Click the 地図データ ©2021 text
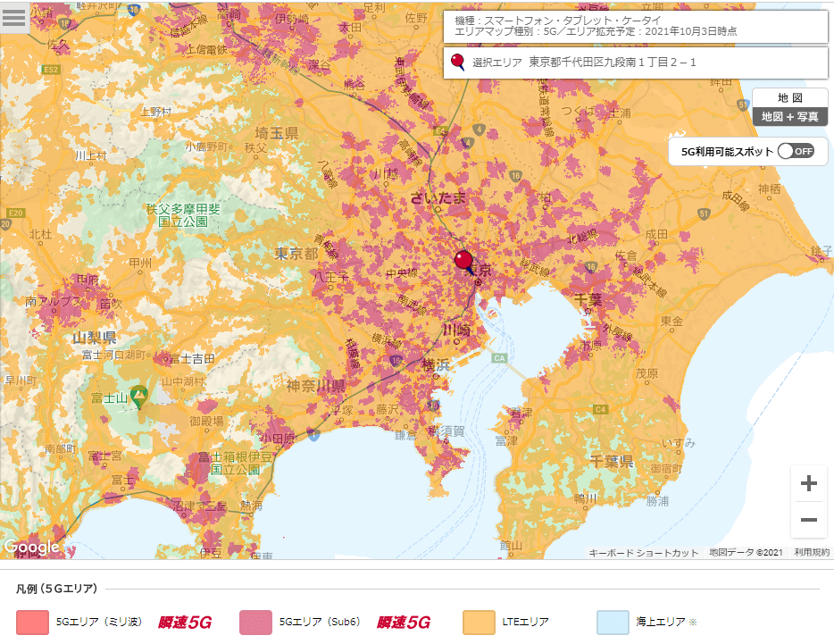Screen dimensions: 834x644 [746, 553]
